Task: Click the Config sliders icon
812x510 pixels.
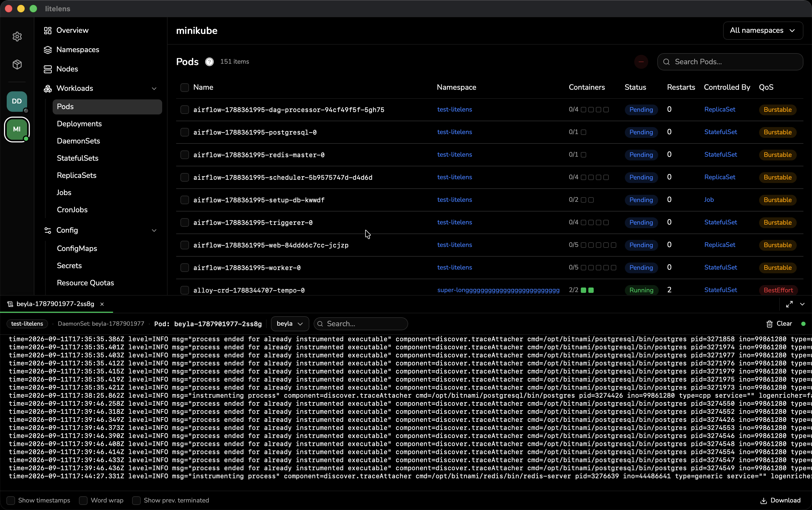Action: click(x=48, y=230)
